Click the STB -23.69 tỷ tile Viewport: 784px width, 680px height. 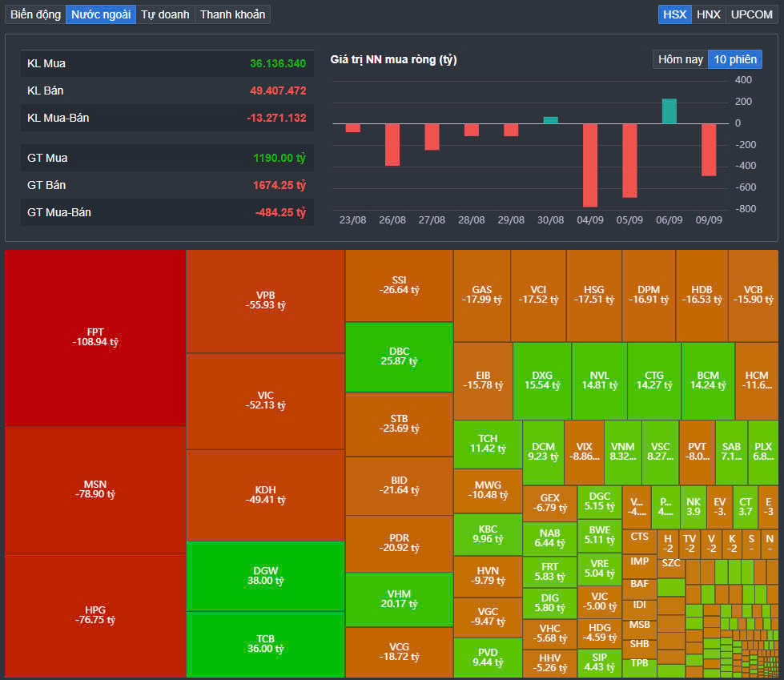pos(399,424)
